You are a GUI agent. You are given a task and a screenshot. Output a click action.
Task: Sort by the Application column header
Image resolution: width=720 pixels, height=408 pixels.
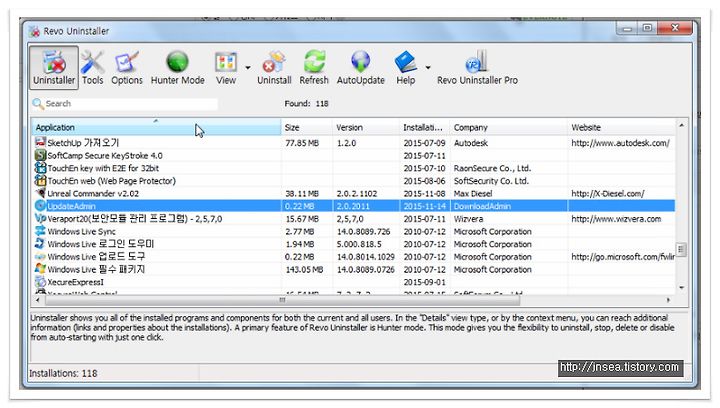[156, 128]
